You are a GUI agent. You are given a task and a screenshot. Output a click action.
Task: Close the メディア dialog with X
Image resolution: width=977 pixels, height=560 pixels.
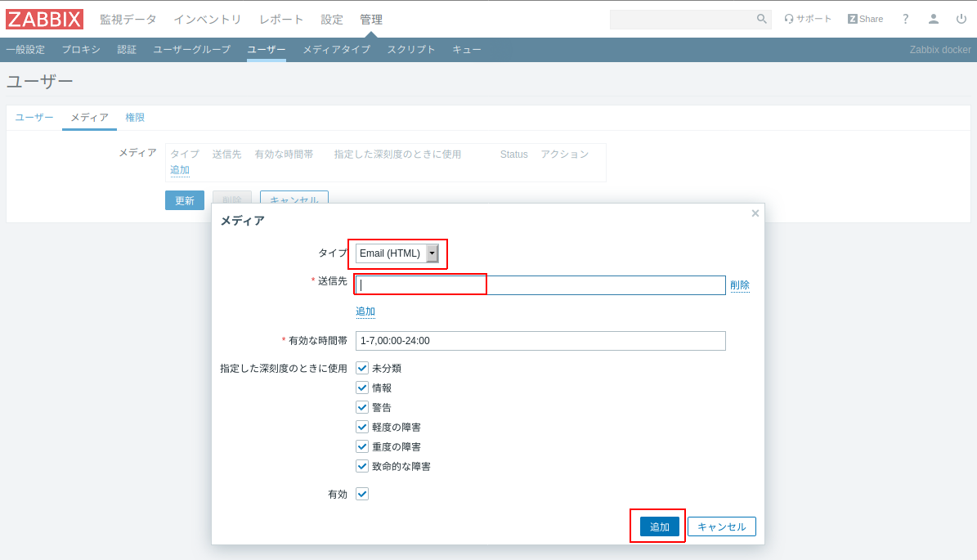755,213
